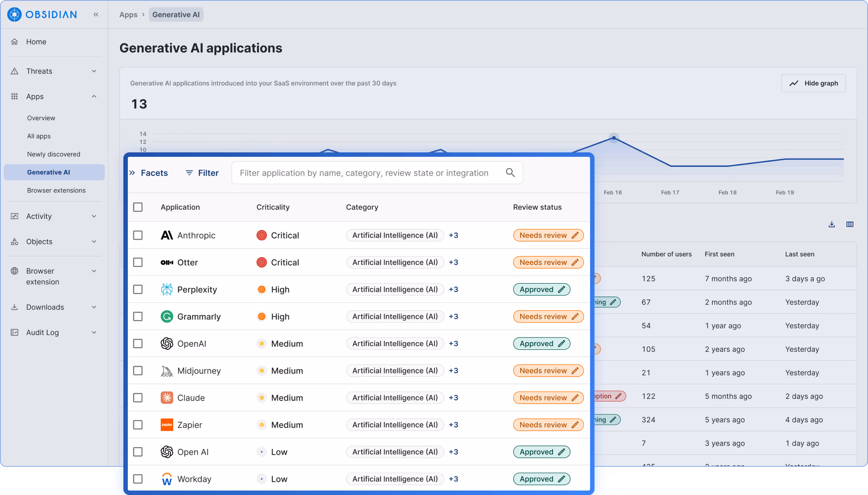Click OpenAI's Approved status badge
Screen dimensions: 868x495
point(542,344)
